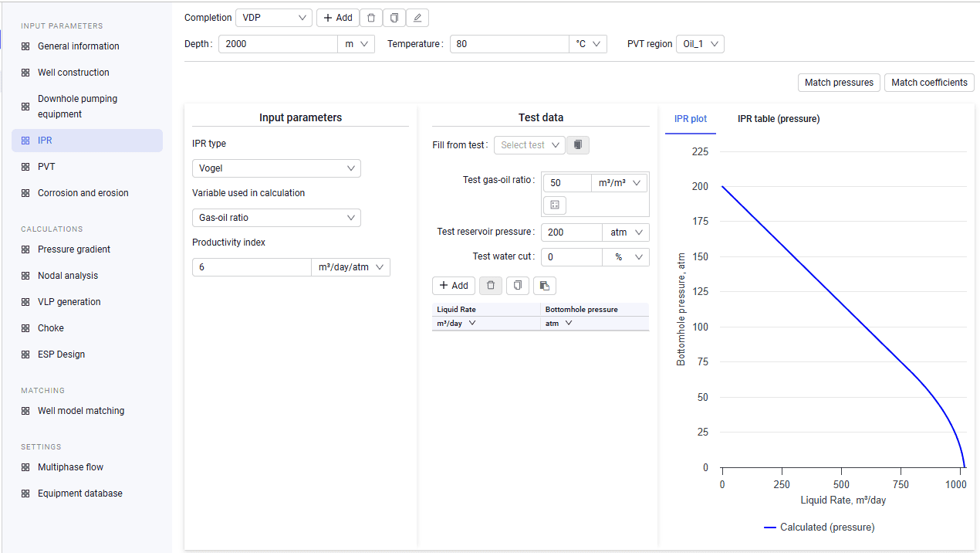
Task: Click the PVT sidebar icon
Action: coord(25,167)
